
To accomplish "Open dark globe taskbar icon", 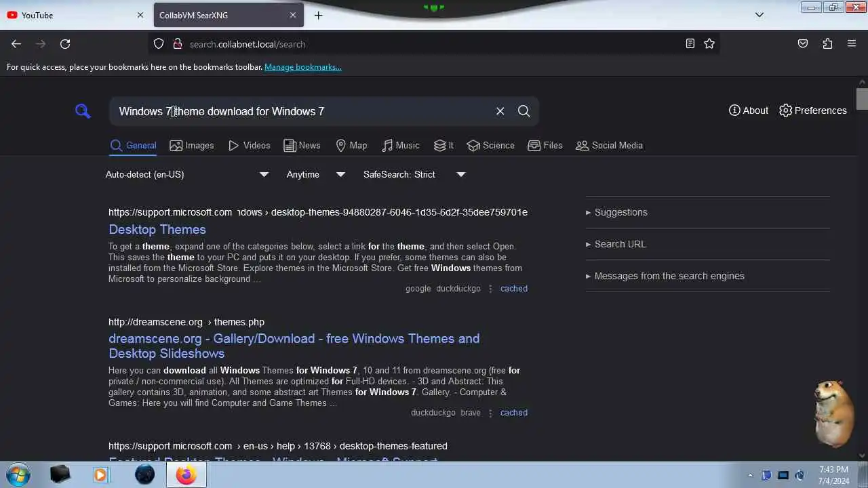I will point(144,474).
